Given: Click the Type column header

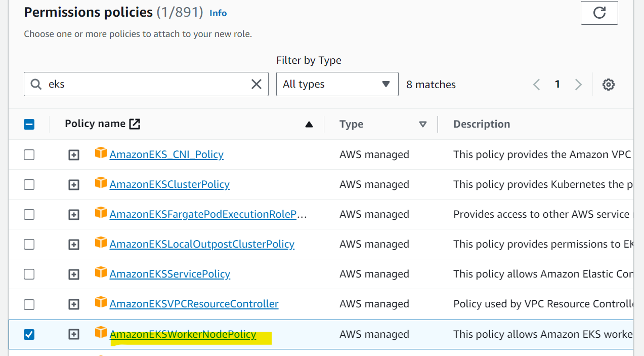Looking at the screenshot, I should click(x=352, y=124).
